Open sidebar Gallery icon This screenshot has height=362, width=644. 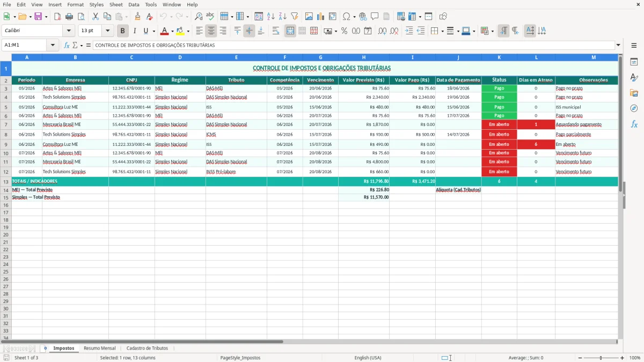tap(634, 93)
